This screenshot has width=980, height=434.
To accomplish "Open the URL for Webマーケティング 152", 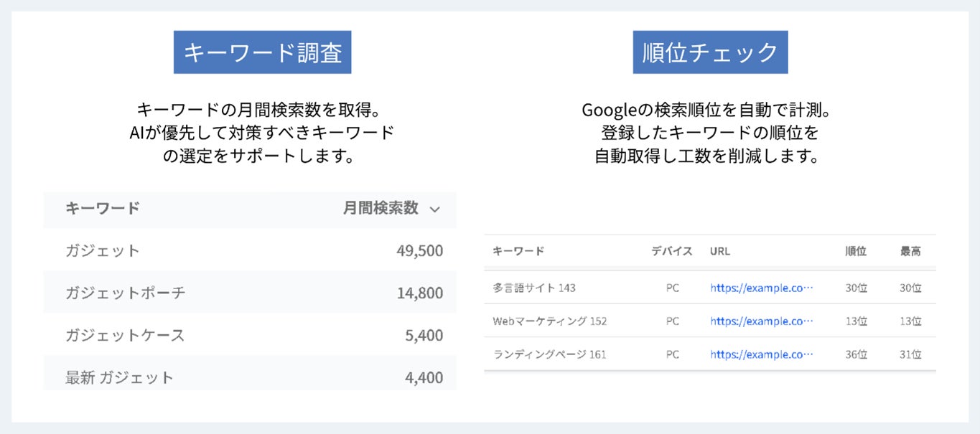I will 762,321.
